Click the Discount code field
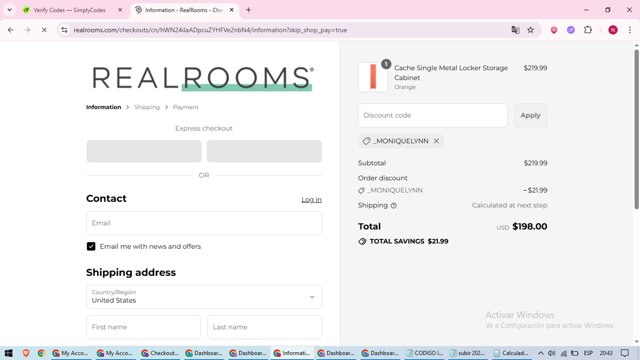 click(433, 115)
